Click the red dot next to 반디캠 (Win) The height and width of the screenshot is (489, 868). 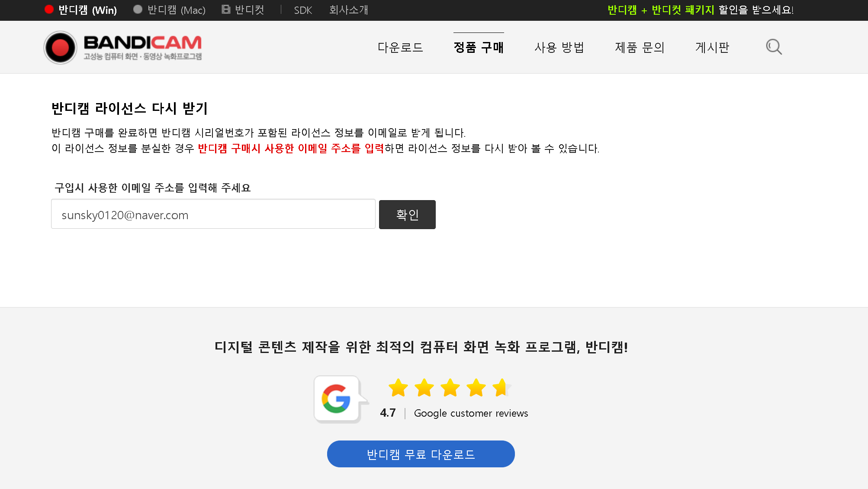coord(49,10)
